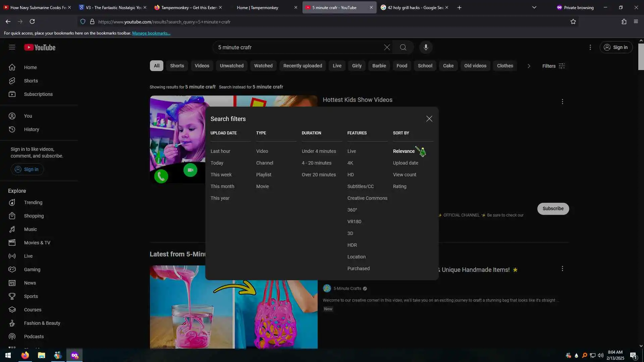Open YouTube settings three-dot menu
The height and width of the screenshot is (362, 644).
tap(590, 47)
